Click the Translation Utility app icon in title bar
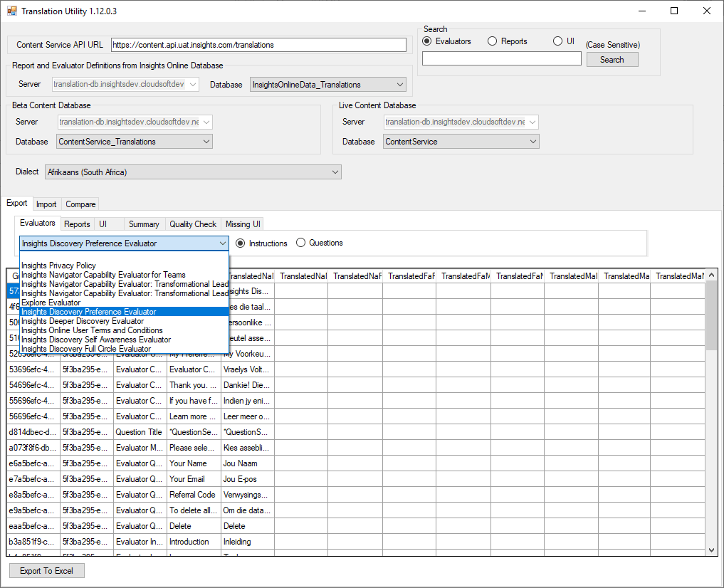Screen dimensions: 724x588 (11, 11)
